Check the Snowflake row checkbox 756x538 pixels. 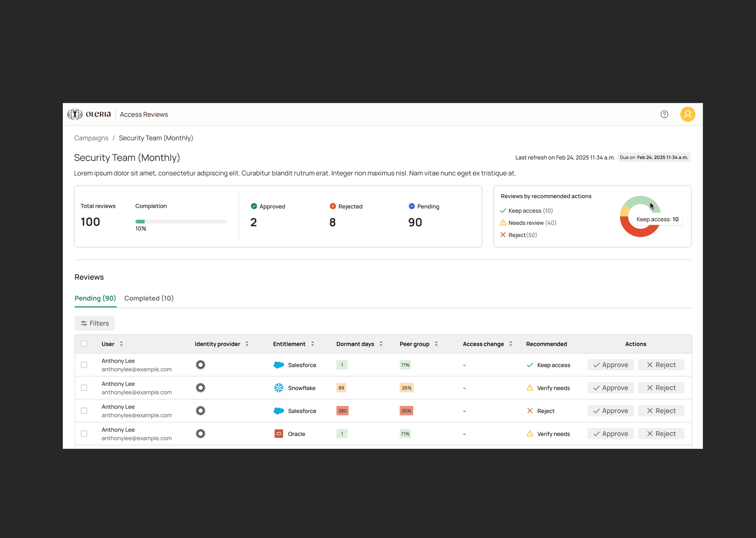(x=84, y=388)
